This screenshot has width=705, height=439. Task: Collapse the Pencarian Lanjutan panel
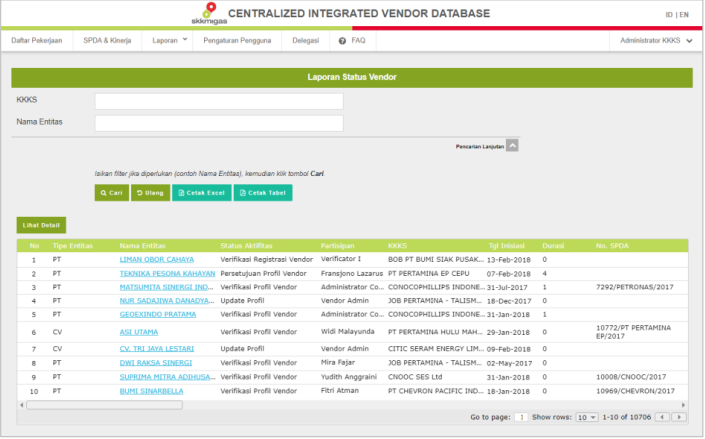tap(512, 146)
